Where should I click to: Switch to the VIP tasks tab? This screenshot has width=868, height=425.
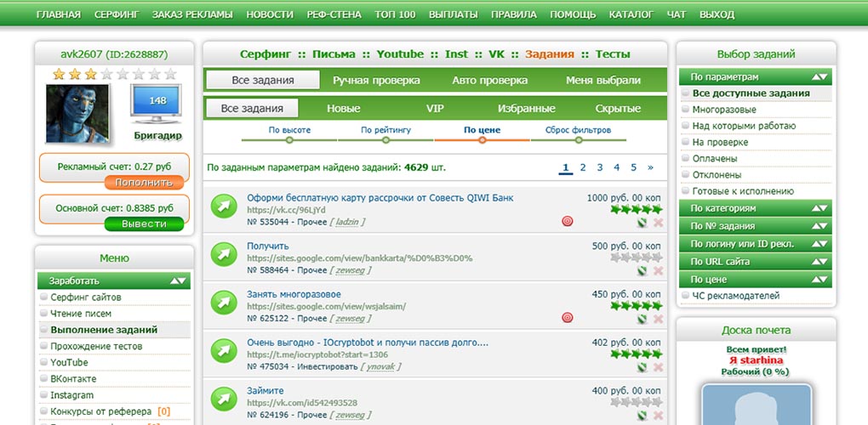pyautogui.click(x=435, y=108)
